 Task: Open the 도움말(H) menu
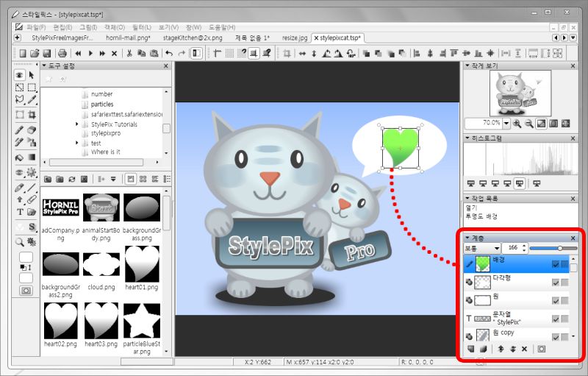[x=222, y=27]
